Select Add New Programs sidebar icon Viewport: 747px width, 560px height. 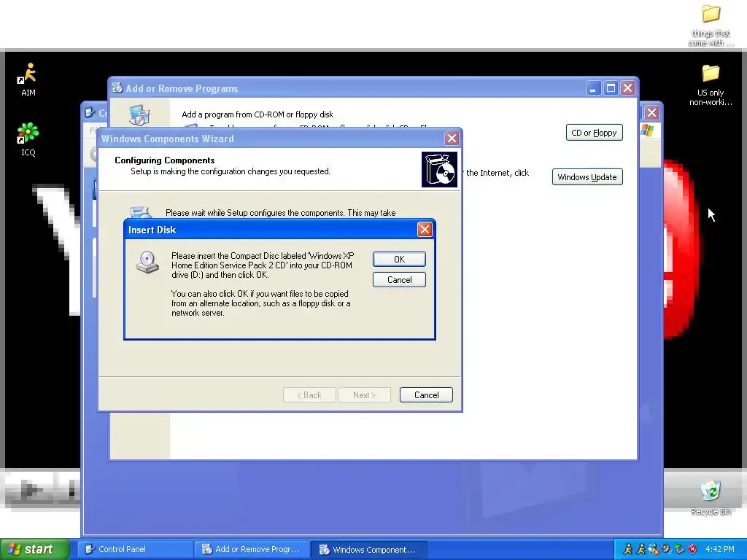139,116
